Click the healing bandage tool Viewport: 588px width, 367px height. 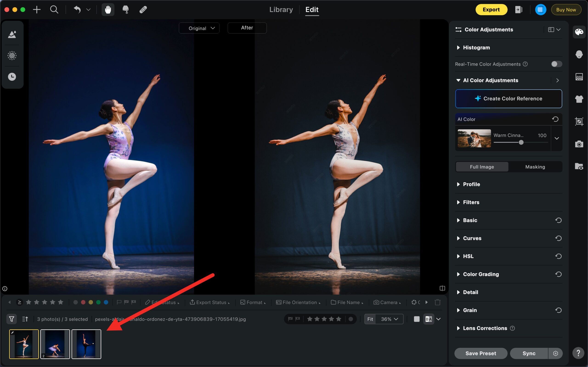tap(143, 10)
